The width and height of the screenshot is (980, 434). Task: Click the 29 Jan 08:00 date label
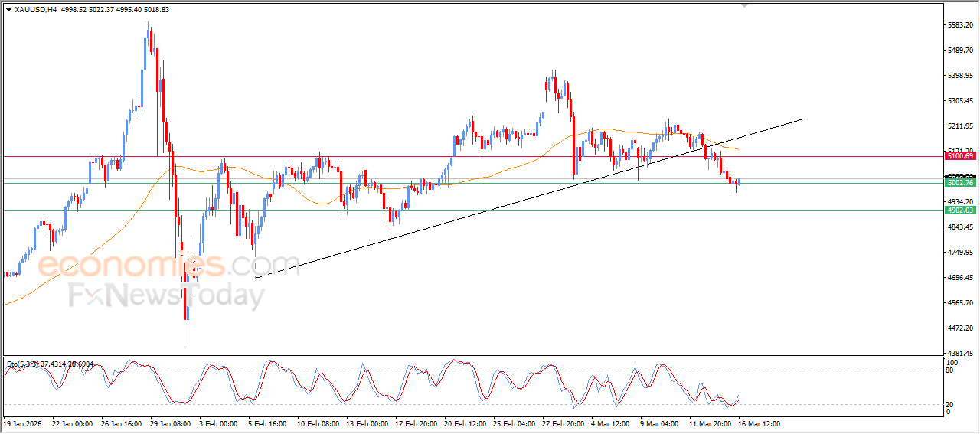tap(169, 423)
